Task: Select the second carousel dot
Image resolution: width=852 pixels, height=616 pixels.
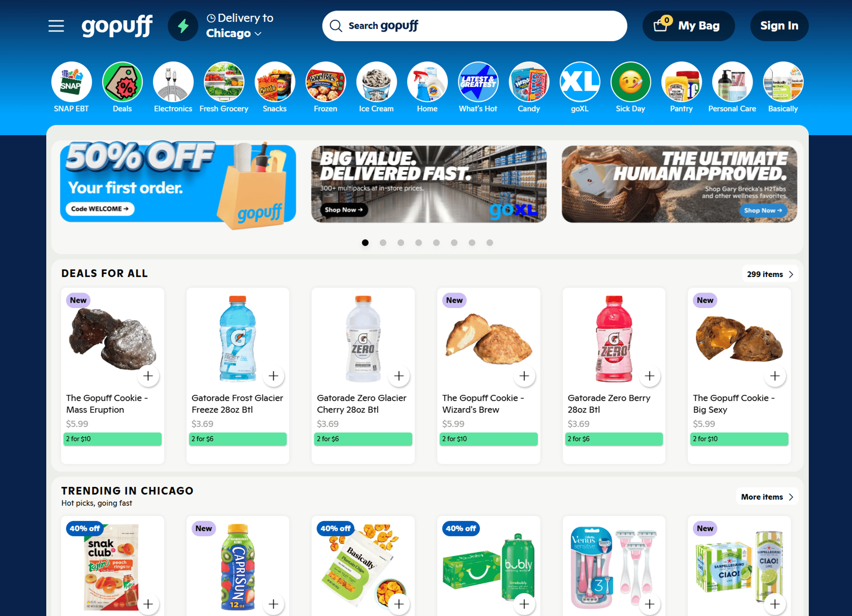Action: click(383, 243)
